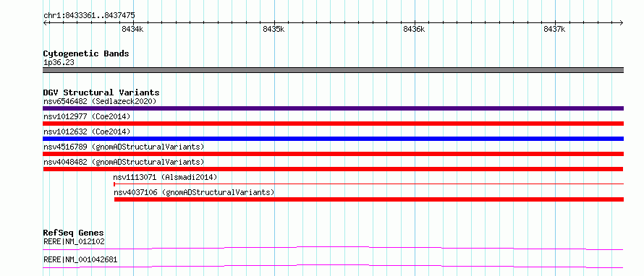
Task: Select the RefSeq Genes track title
Action: 73,233
